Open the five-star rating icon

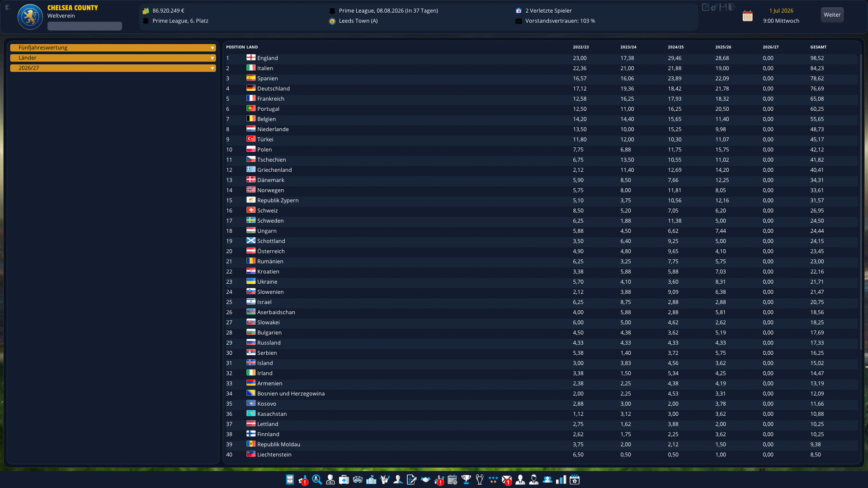(x=493, y=479)
